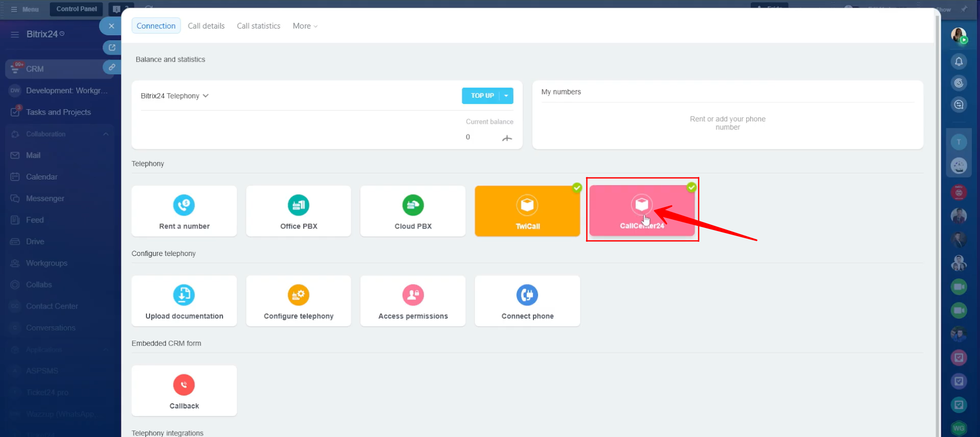Expand the Bitrix24 Telephony dropdown
The image size is (980, 437).
pos(175,96)
